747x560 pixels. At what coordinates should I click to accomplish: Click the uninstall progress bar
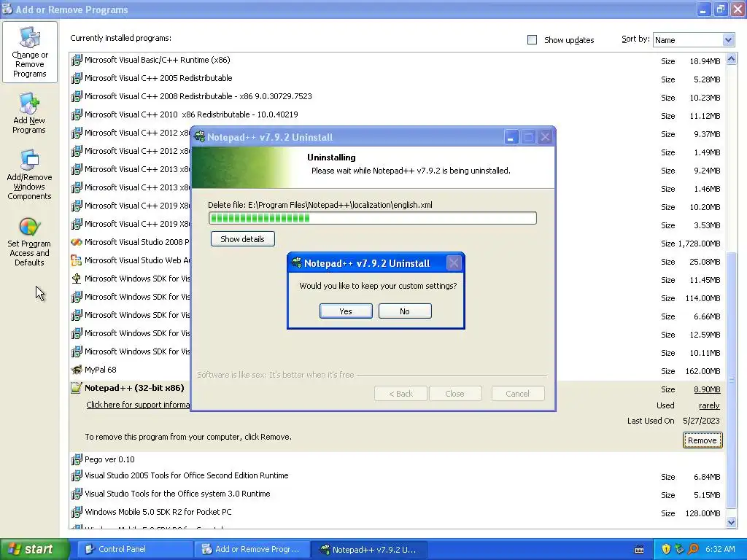click(x=373, y=218)
